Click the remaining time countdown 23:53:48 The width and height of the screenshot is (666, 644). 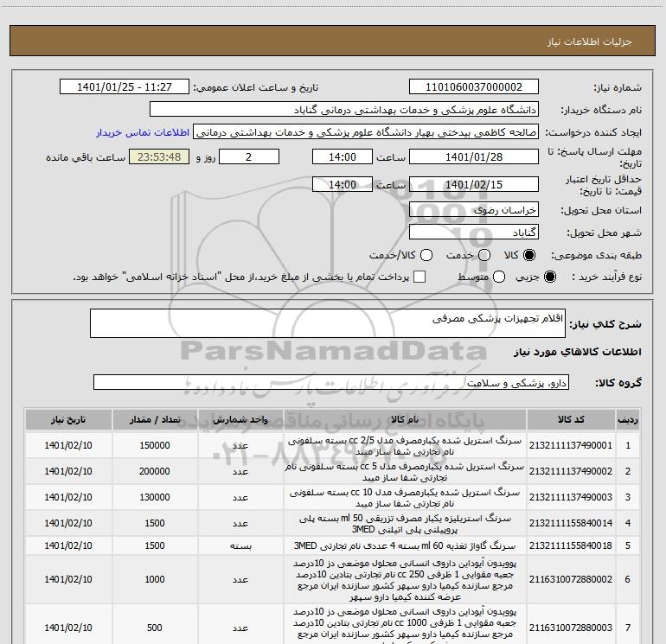(159, 156)
